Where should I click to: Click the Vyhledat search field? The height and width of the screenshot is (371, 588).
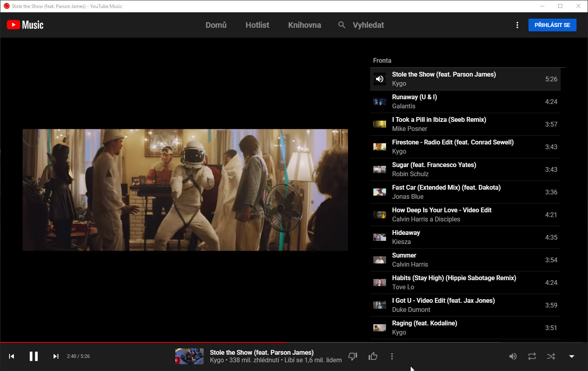point(368,25)
